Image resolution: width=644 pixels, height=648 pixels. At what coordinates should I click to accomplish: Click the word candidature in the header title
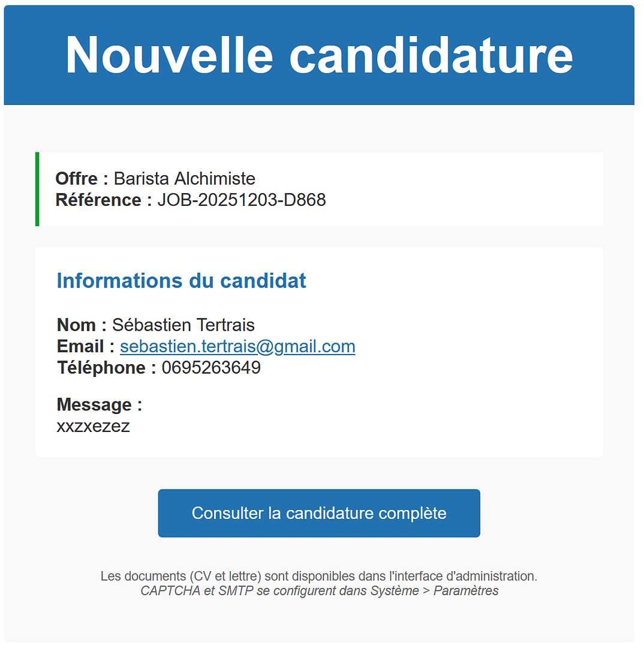(x=431, y=55)
